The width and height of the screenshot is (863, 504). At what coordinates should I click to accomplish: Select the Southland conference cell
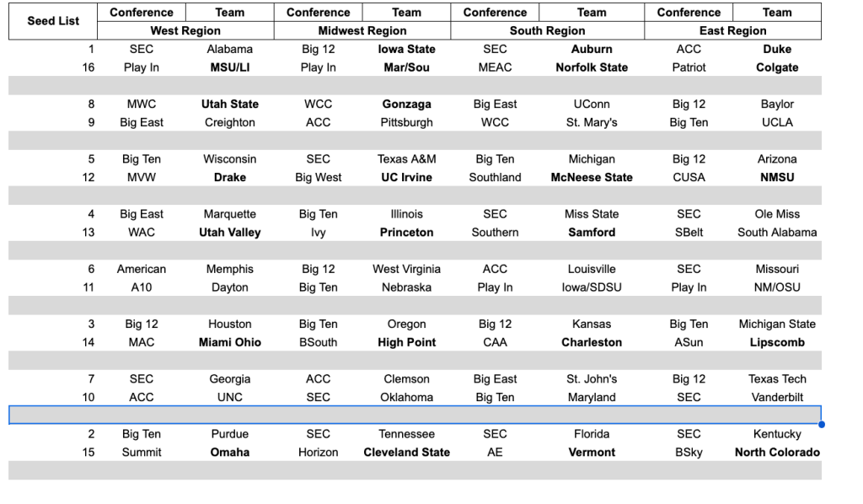pos(495,178)
